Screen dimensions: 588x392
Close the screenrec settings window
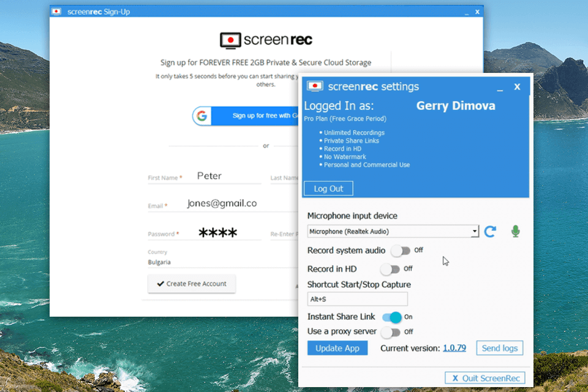[x=517, y=86]
